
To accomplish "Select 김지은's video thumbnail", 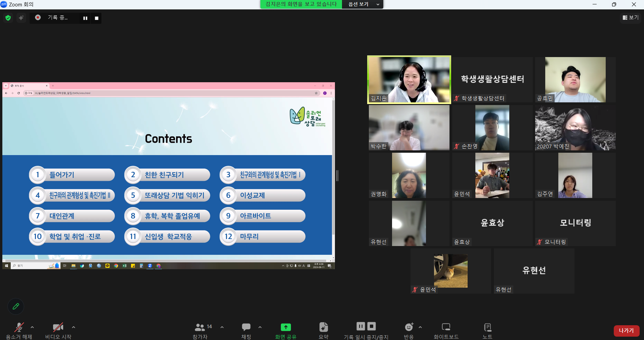I will click(409, 79).
